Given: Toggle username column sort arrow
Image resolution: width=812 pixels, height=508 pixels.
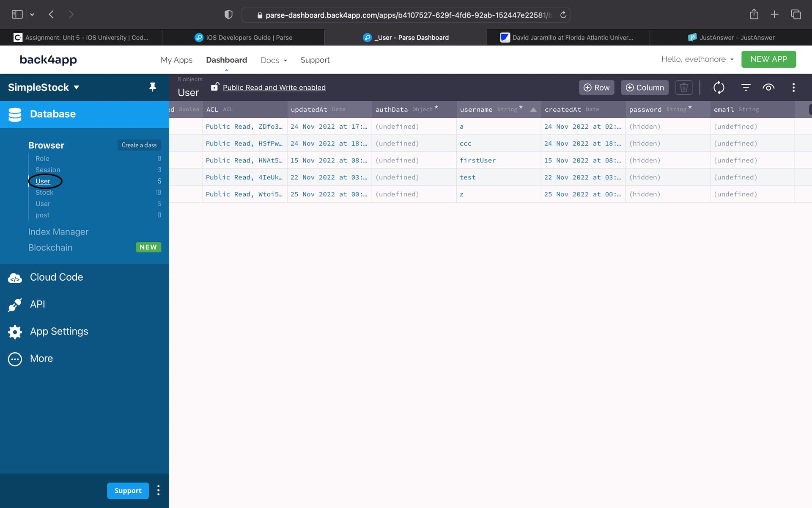Looking at the screenshot, I should point(533,110).
